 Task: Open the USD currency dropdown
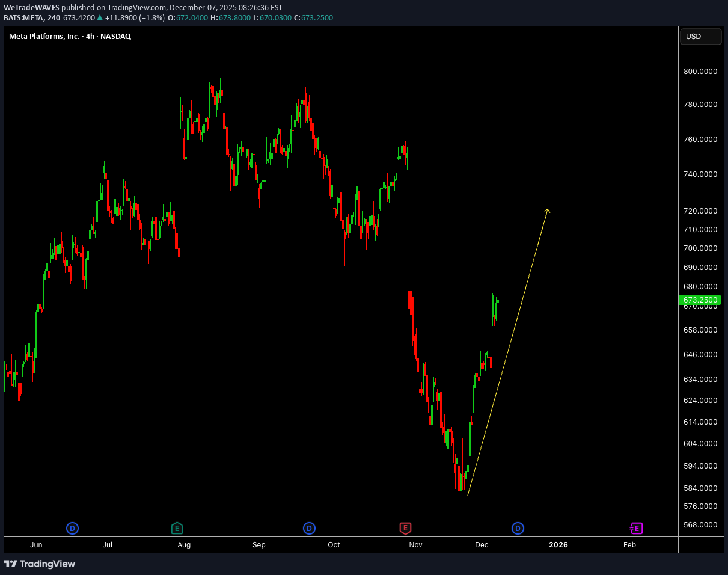700,37
